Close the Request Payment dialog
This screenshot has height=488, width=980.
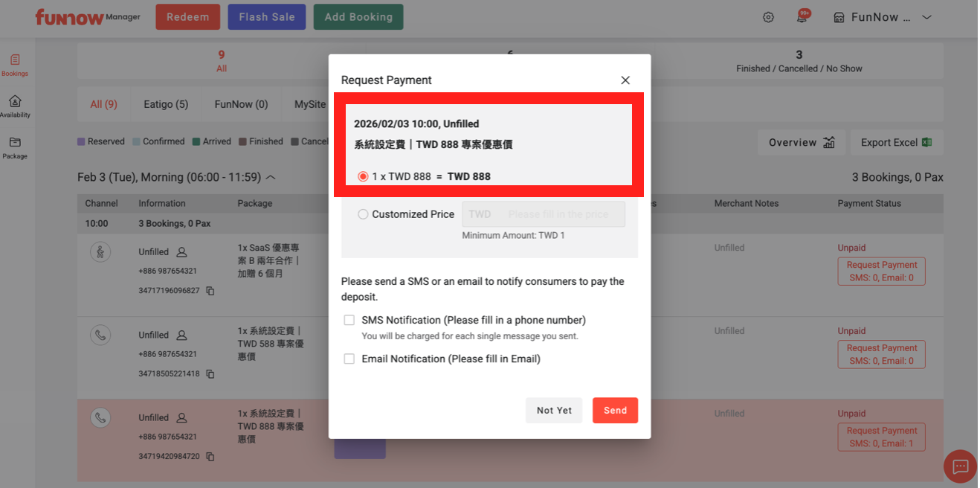pyautogui.click(x=625, y=80)
